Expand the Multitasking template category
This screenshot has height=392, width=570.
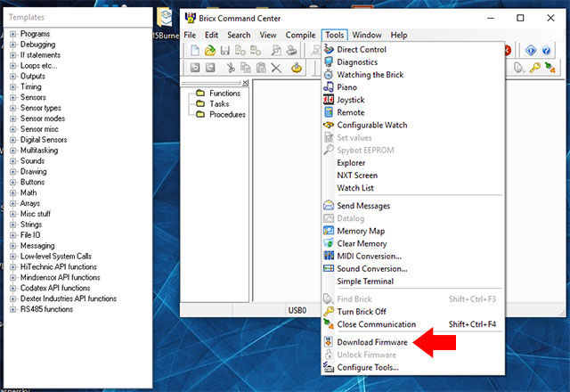tap(13, 151)
